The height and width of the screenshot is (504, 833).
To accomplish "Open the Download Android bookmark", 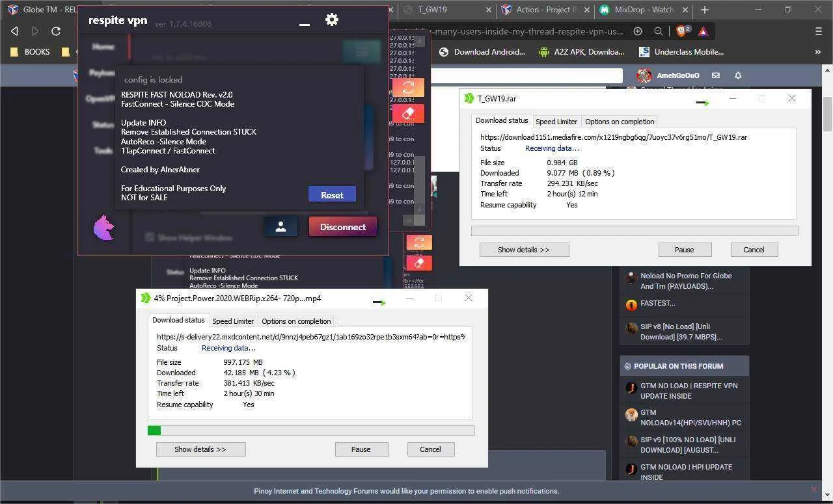I will click(x=482, y=52).
